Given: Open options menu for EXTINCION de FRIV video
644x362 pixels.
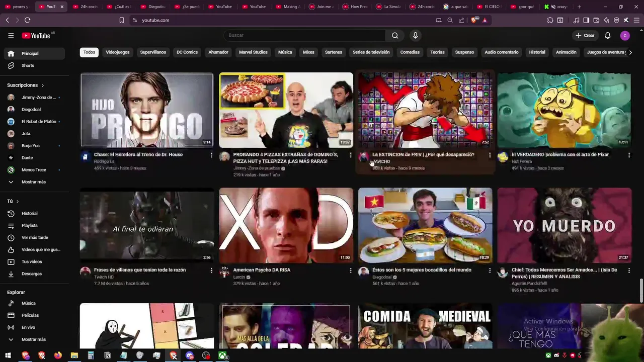Looking at the screenshot, I should [490, 155].
